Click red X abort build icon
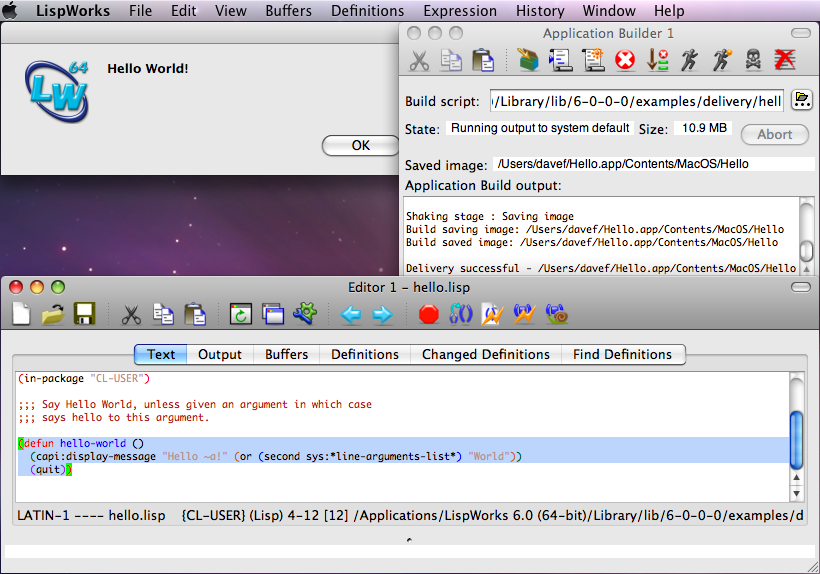820x574 pixels. tap(625, 60)
